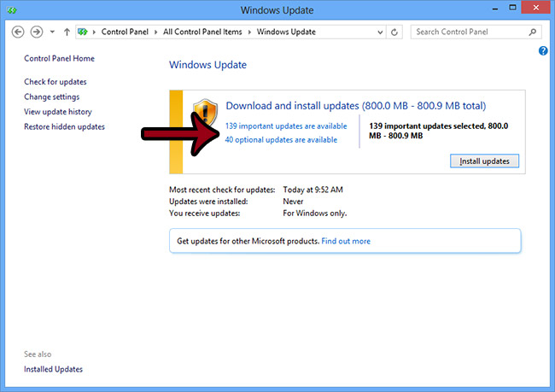Screen dimensions: 555x392
Task: Click For Windows only text
Action: click(x=315, y=214)
